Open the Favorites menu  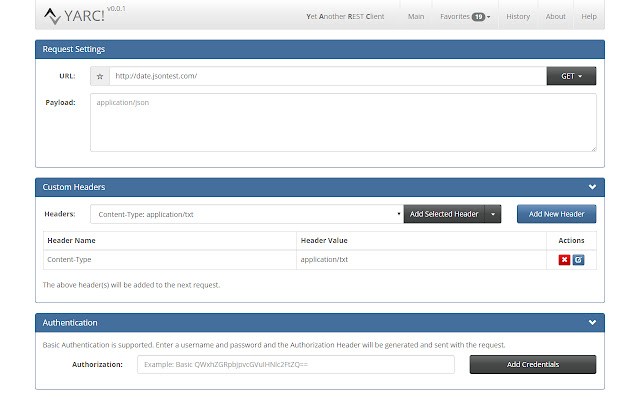click(465, 17)
